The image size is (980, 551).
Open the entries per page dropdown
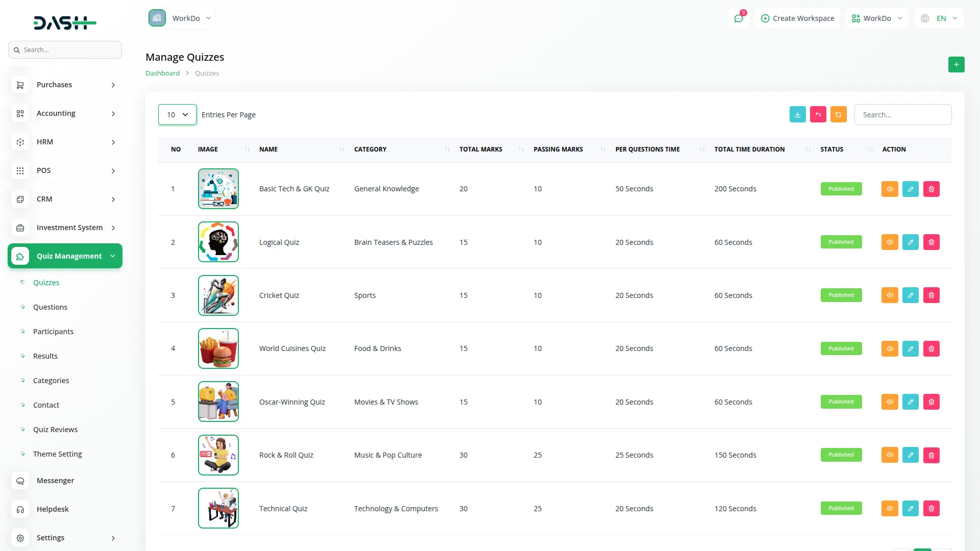coord(177,115)
